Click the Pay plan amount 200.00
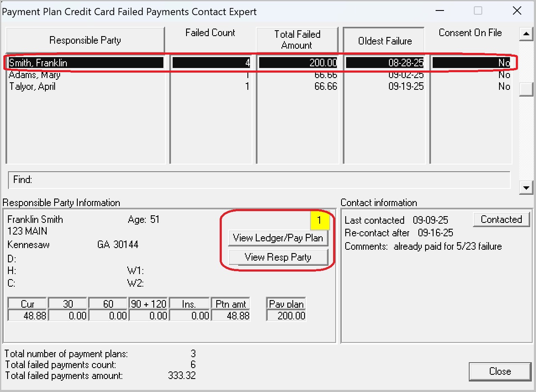536x392 pixels. click(286, 316)
